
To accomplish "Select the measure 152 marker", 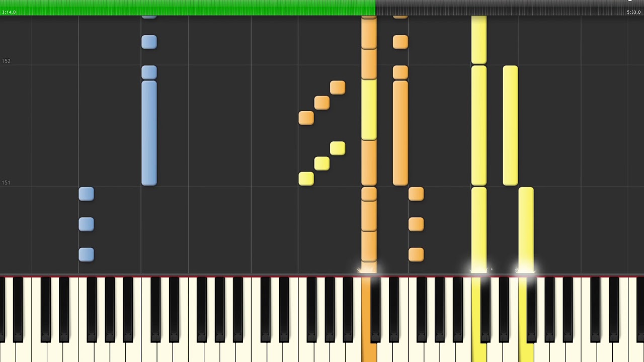I will 6,61.
